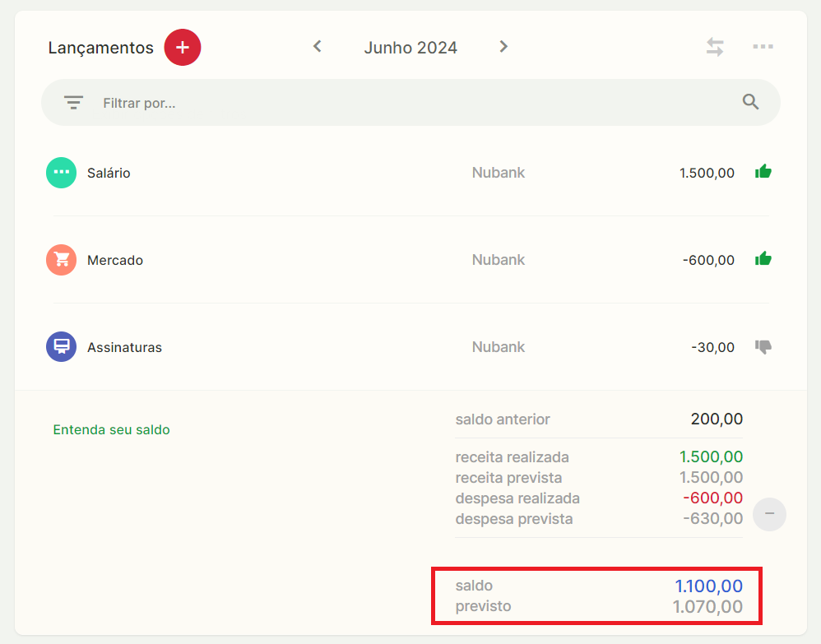The image size is (821, 644).
Task: Go to the next month after Junho 2024
Action: pos(503,47)
